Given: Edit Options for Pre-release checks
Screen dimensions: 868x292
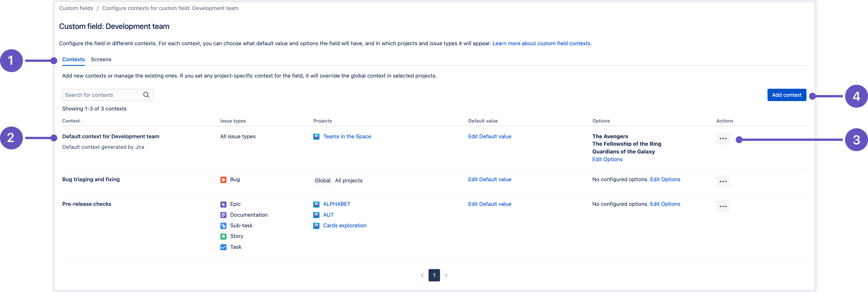Looking at the screenshot, I should (x=665, y=204).
